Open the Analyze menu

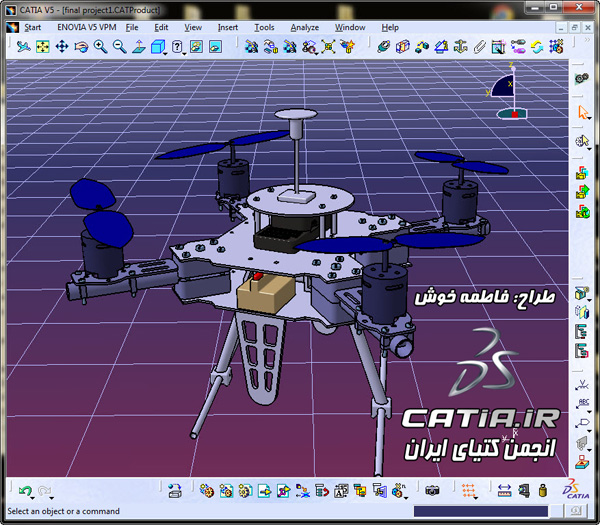click(304, 28)
